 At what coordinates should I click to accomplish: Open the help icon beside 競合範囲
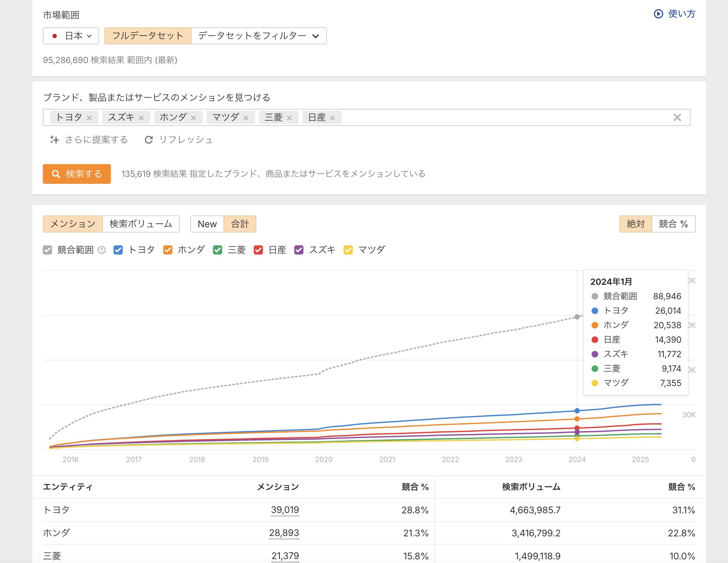click(102, 250)
